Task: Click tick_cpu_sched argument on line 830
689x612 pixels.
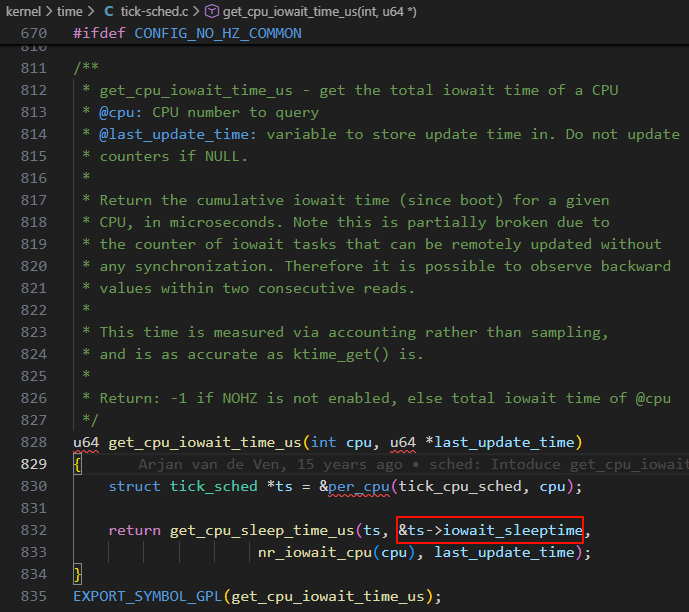Action: [459, 486]
